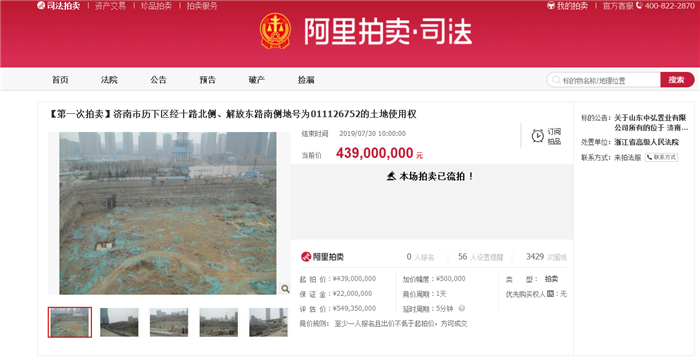This screenshot has width=700, height=364.
Task: Click the zoom magnifier on main photo
Action: (x=285, y=289)
